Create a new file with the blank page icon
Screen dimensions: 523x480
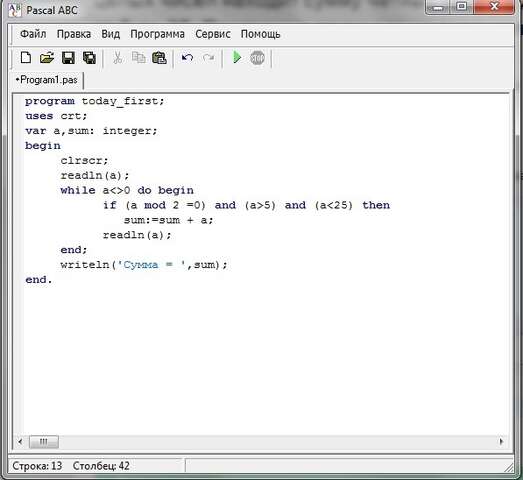(x=26, y=58)
